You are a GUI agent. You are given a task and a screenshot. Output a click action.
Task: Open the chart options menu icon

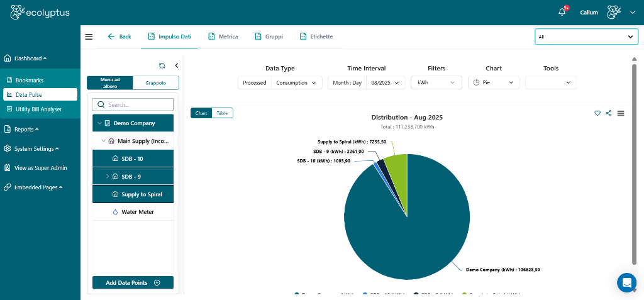tap(621, 113)
